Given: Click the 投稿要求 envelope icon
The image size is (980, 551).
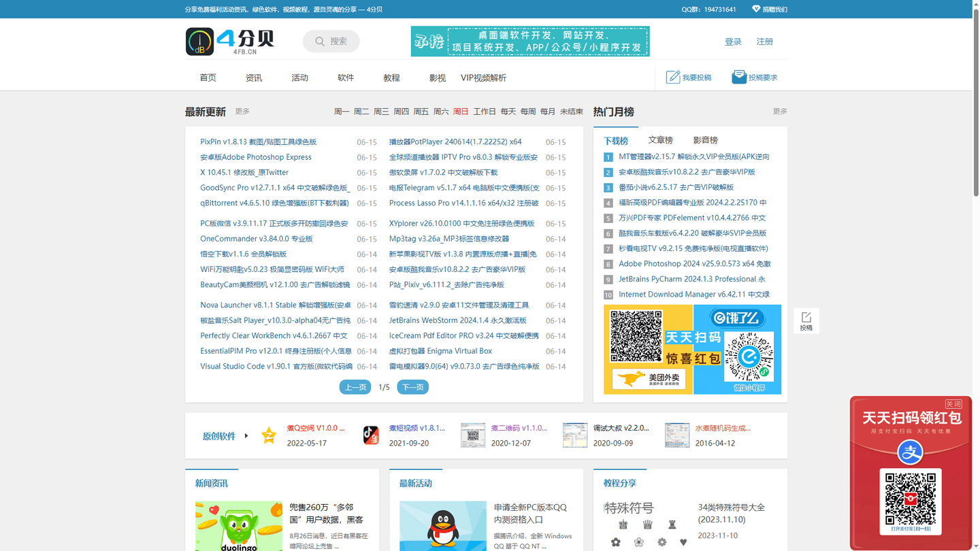Looking at the screenshot, I should tap(739, 77).
